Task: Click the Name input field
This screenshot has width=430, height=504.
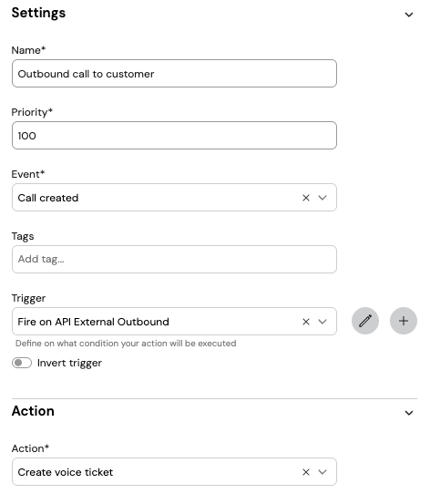Action: (x=174, y=73)
